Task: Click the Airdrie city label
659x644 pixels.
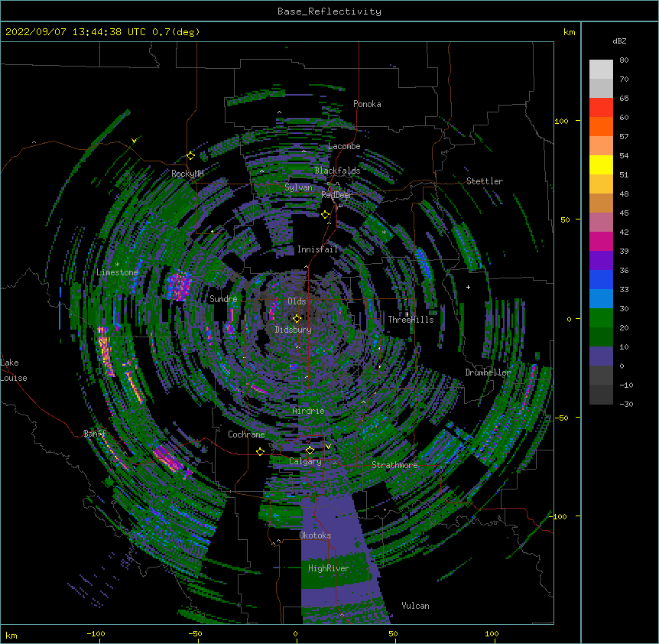Action: click(309, 411)
